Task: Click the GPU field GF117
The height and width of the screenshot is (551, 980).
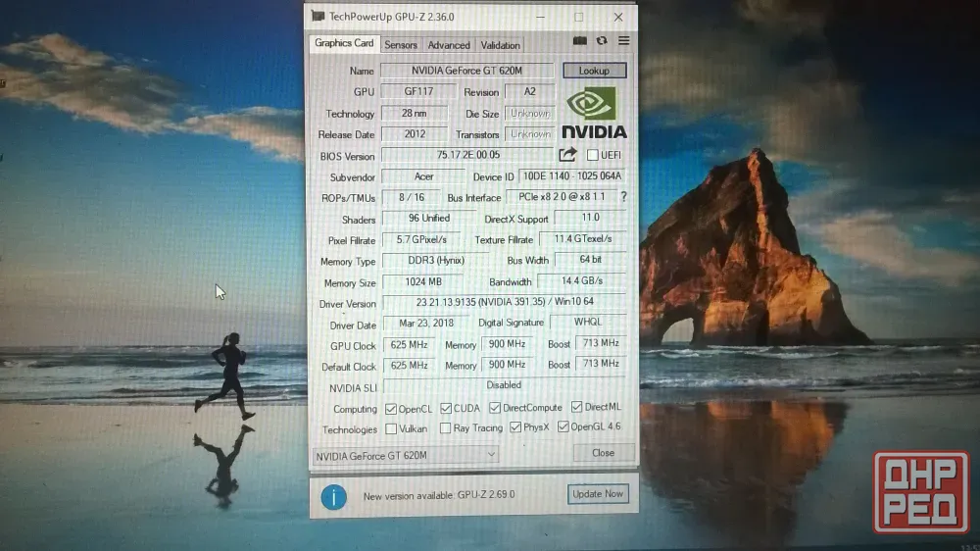Action: click(418, 91)
